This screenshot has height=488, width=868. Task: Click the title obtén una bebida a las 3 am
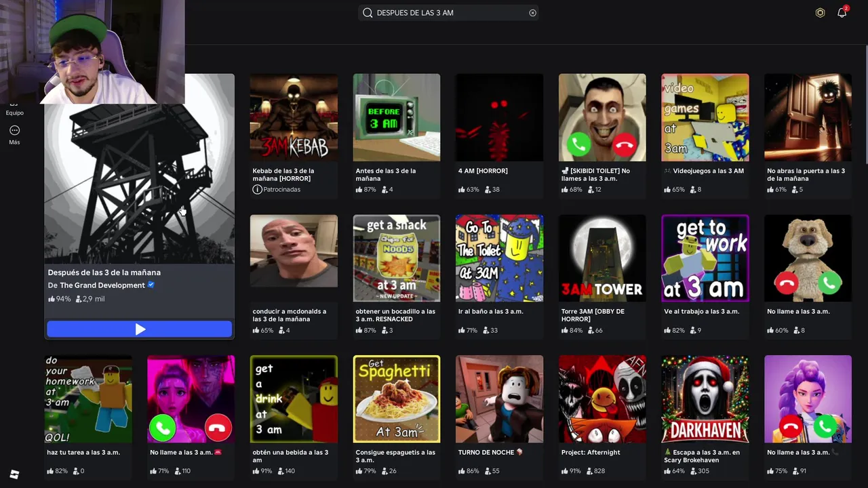[290, 456]
